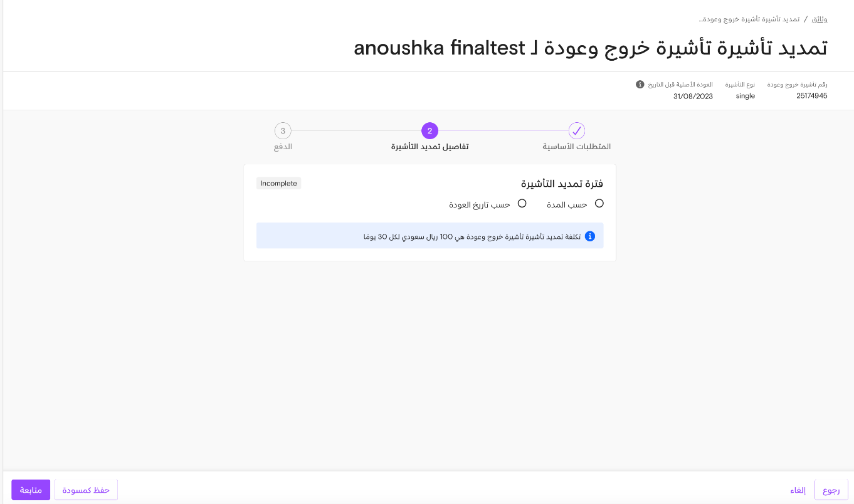Cancel using the إلغاء button
The width and height of the screenshot is (854, 504).
(798, 490)
